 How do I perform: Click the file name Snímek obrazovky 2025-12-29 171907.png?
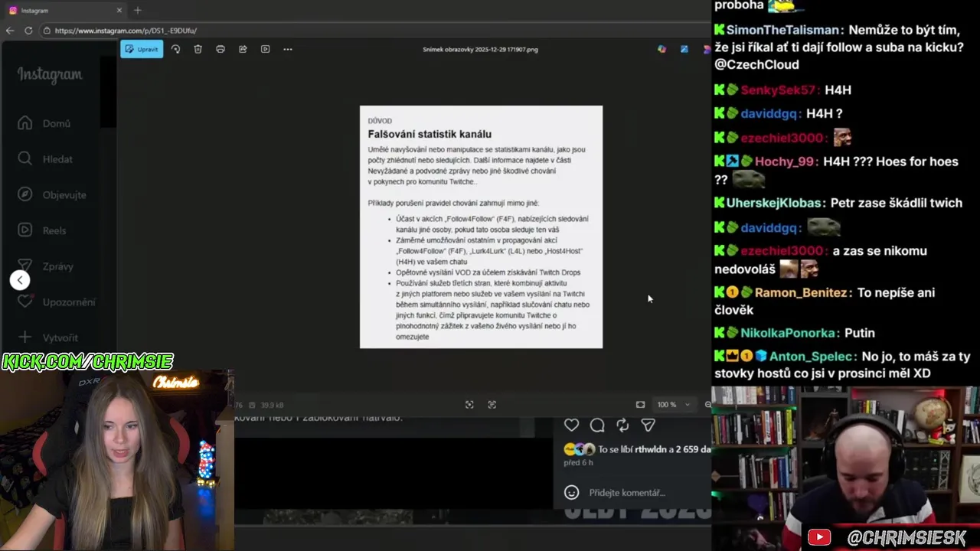pyautogui.click(x=480, y=50)
